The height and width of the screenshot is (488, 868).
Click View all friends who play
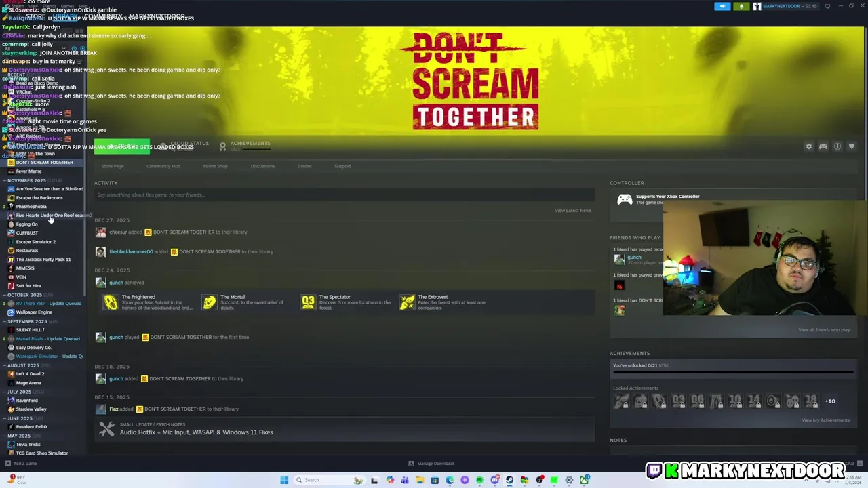click(824, 330)
